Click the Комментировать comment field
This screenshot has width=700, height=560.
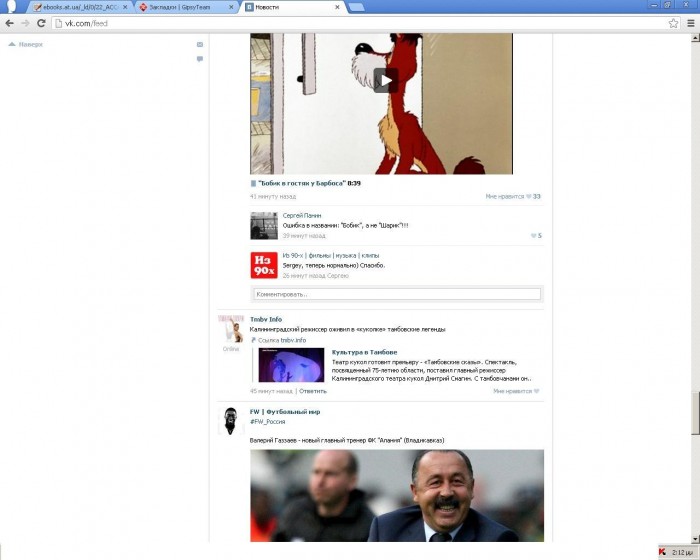click(x=397, y=294)
